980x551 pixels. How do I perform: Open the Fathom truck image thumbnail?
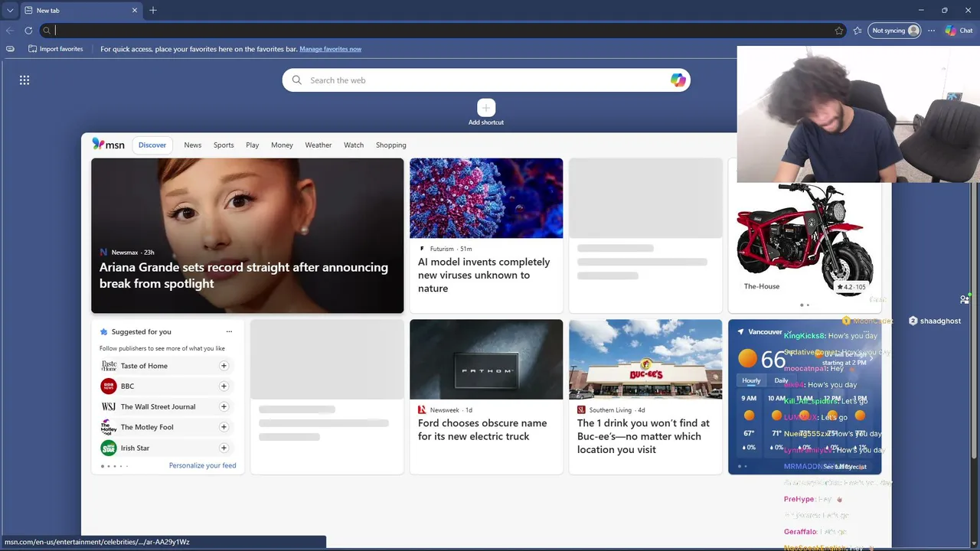pyautogui.click(x=486, y=359)
